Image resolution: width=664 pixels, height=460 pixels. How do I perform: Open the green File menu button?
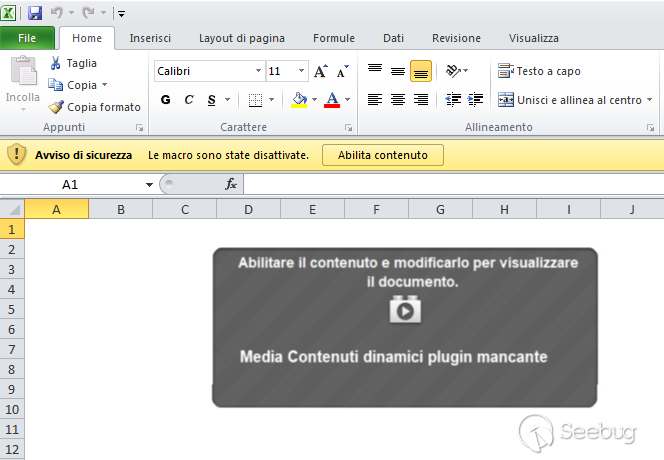[28, 38]
